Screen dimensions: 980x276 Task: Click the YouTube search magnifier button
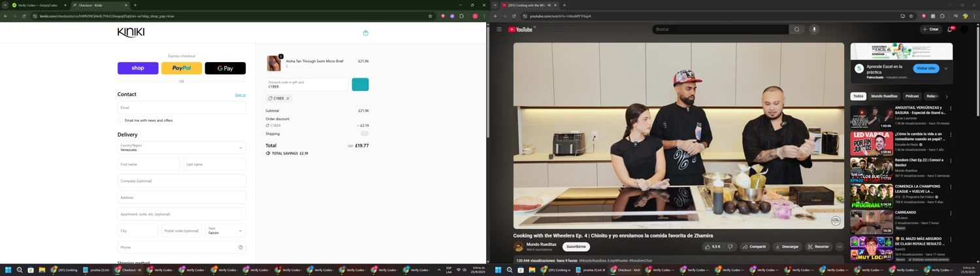[x=796, y=29]
